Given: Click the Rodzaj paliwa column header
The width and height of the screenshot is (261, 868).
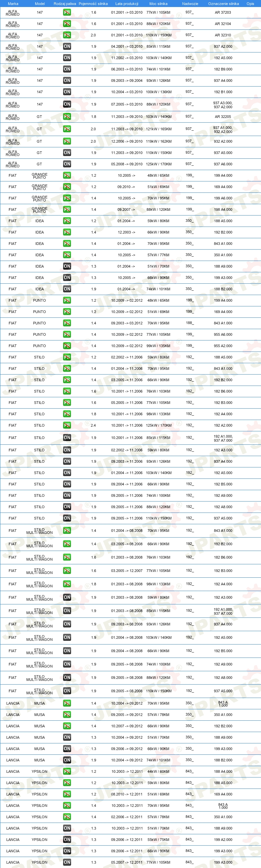Looking at the screenshot, I should [65, 4].
